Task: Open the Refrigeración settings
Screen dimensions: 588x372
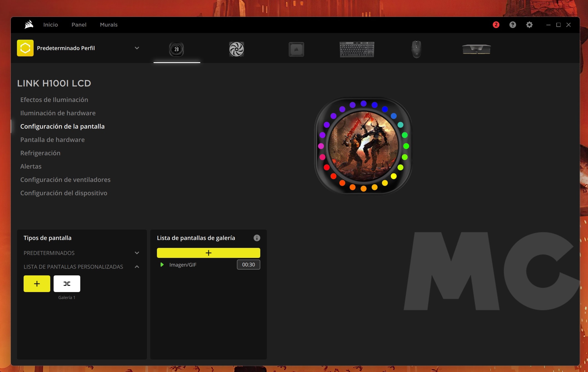Action: [40, 153]
